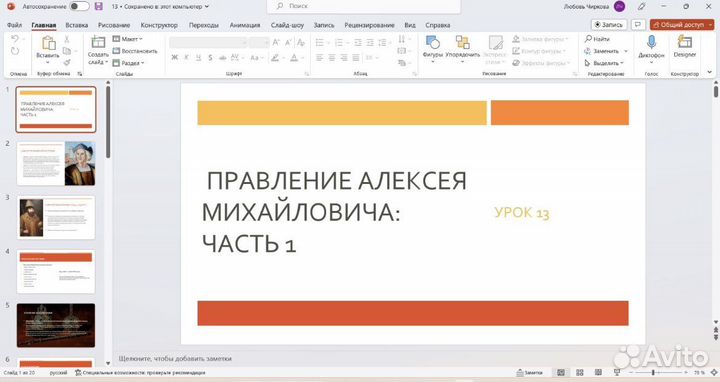The image size is (720, 382).
Task: Click accessibility check in status bar
Action: (141, 372)
